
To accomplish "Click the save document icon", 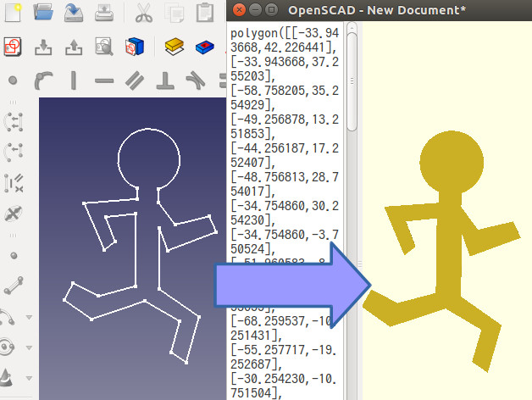I will (x=74, y=12).
